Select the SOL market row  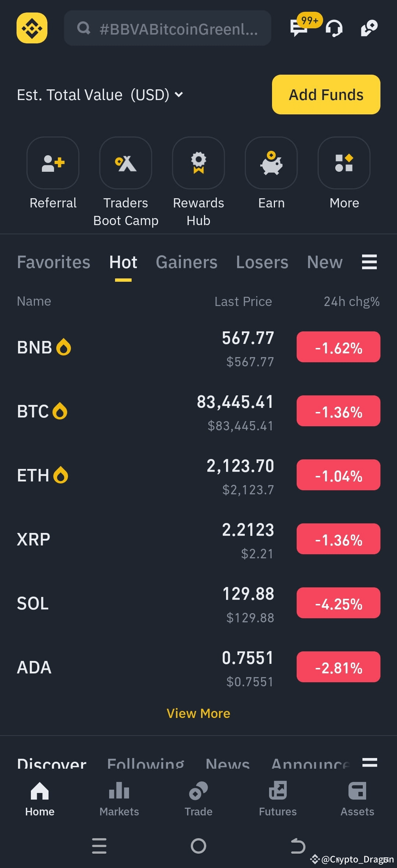point(198,604)
